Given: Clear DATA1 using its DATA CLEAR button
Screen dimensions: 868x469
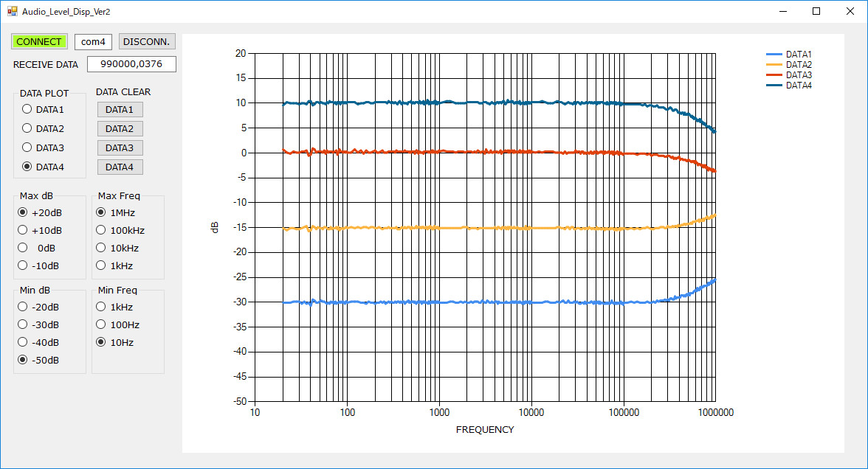Looking at the screenshot, I should [x=120, y=109].
